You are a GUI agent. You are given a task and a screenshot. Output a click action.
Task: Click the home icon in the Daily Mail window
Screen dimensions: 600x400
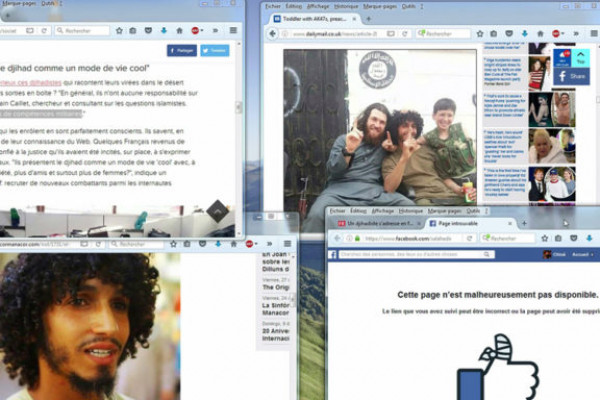540,34
